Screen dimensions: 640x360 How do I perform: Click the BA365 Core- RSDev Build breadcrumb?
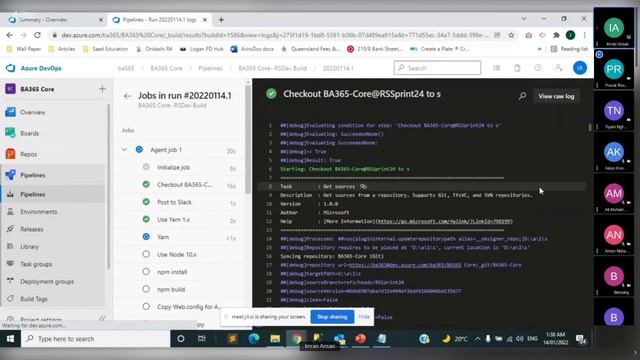pos(272,68)
